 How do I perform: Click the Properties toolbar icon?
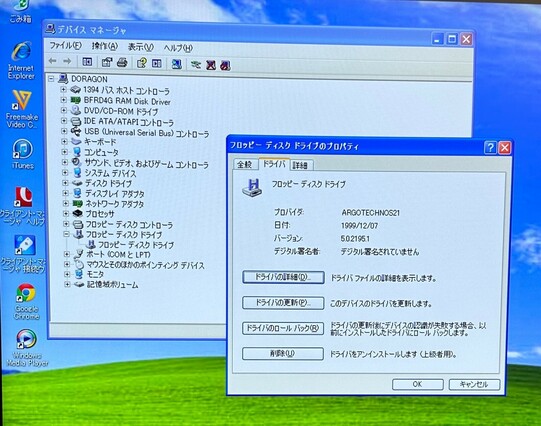point(107,62)
